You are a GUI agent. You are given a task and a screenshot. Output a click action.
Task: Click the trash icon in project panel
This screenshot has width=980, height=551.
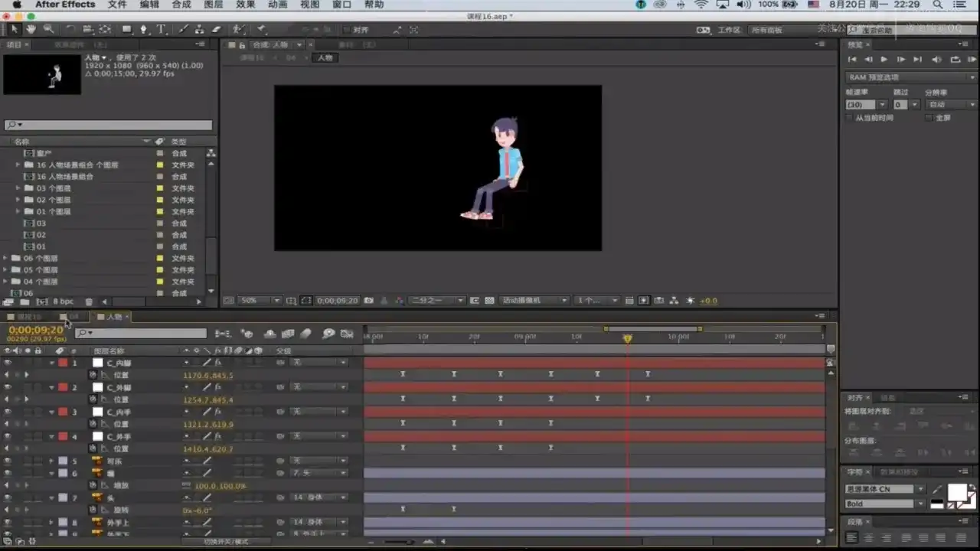(89, 302)
